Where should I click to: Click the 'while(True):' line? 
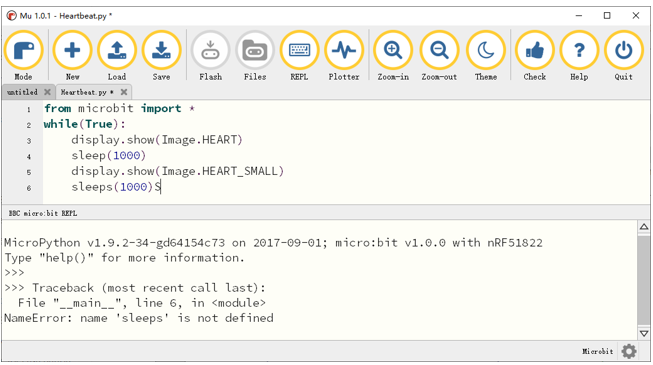85,124
